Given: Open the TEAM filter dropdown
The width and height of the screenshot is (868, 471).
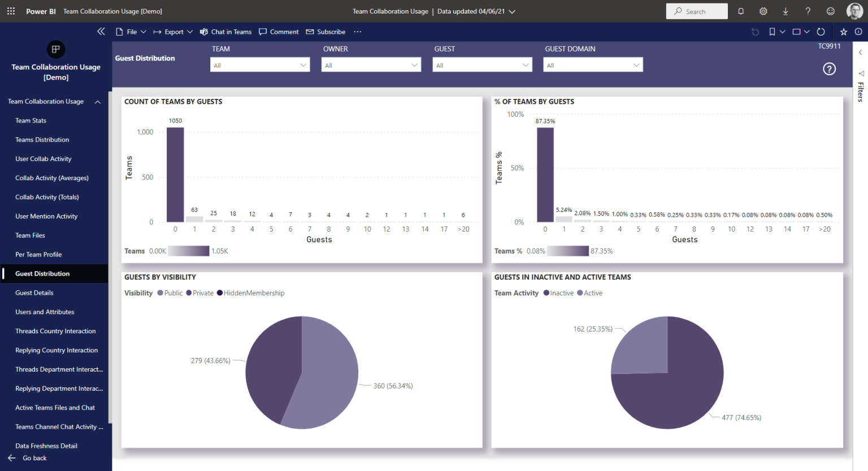Looking at the screenshot, I should tap(261, 65).
